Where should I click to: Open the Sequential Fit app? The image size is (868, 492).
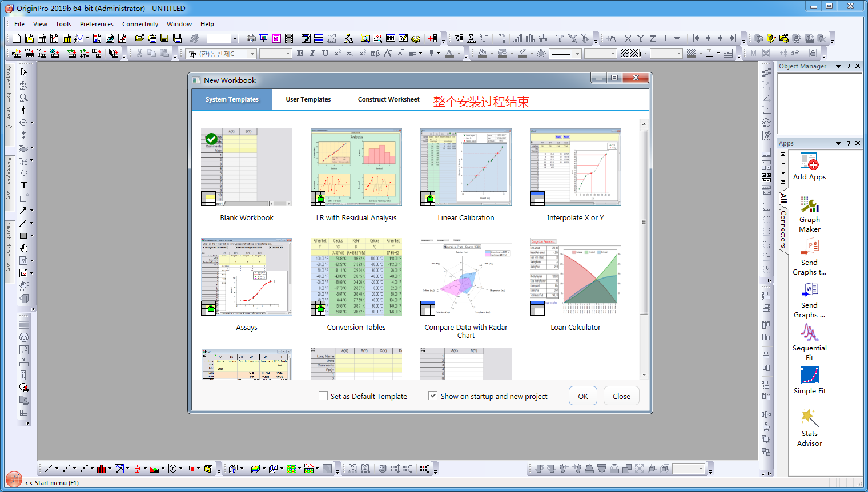(x=809, y=333)
